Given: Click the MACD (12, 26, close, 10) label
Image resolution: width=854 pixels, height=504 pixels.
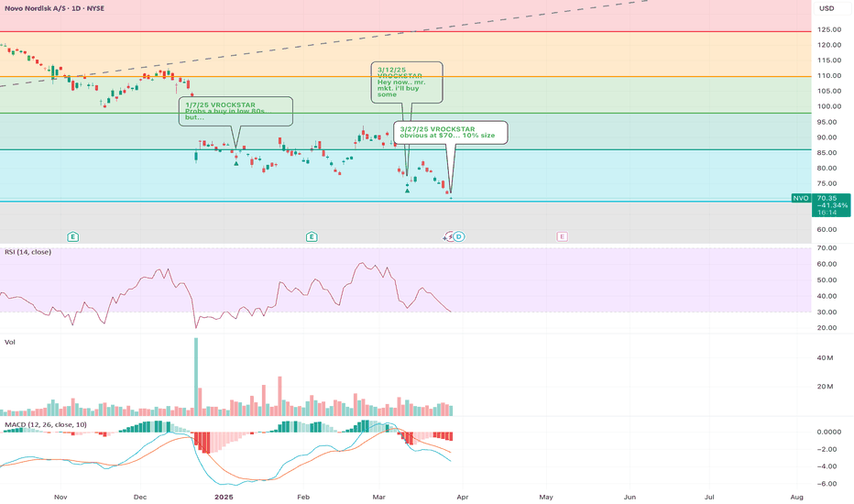Looking at the screenshot, I should tap(46, 424).
